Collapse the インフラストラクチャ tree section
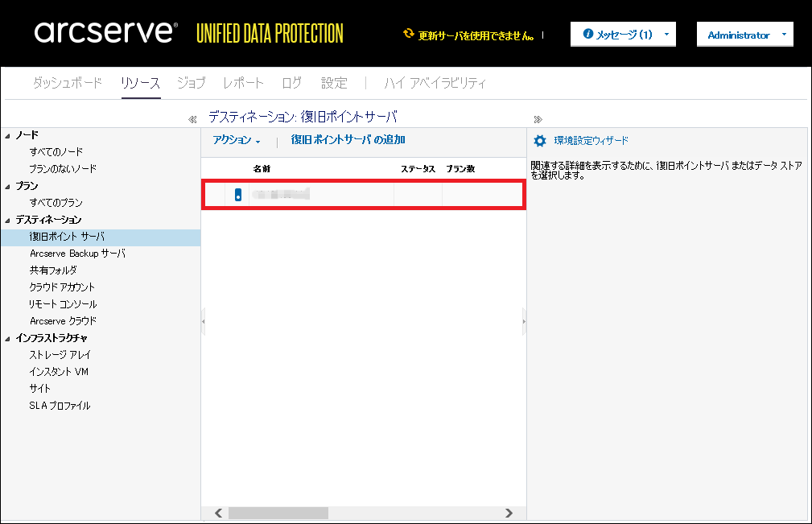The width and height of the screenshot is (812, 524). (7, 339)
